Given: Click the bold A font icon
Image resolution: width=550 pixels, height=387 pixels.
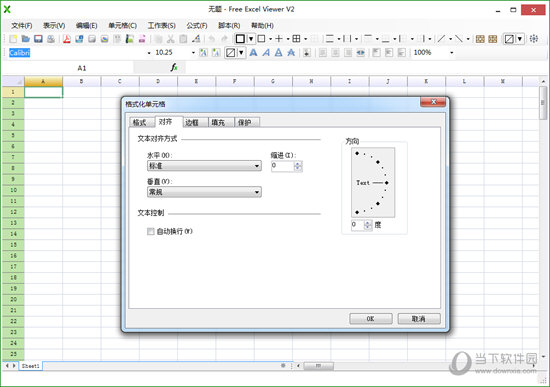Looking at the screenshot, I should coord(253,53).
